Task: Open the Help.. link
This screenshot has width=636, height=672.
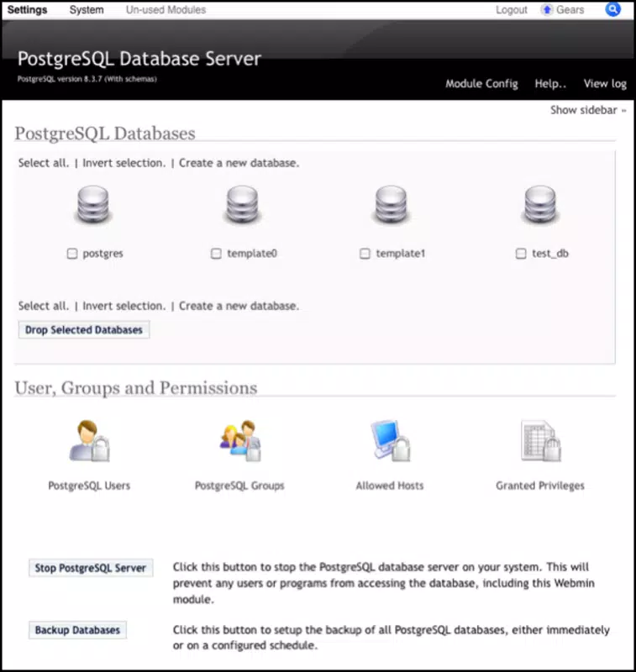Action: (550, 83)
